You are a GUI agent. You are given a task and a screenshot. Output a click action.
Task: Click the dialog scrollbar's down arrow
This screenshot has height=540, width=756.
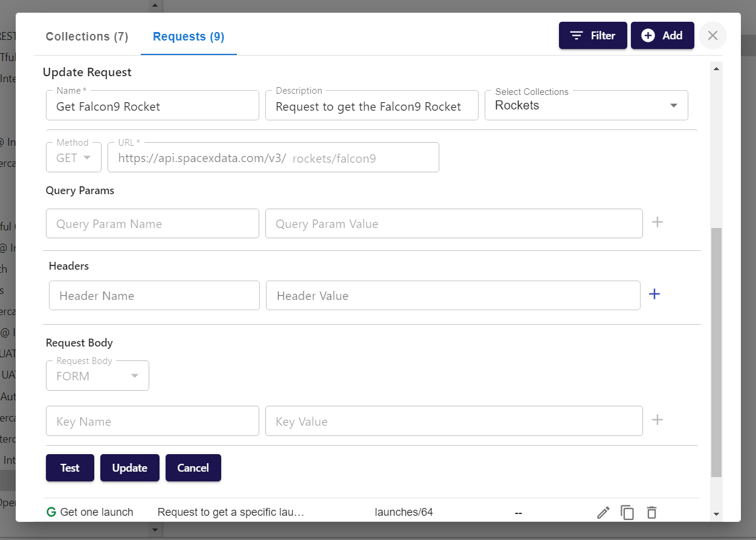(717, 514)
